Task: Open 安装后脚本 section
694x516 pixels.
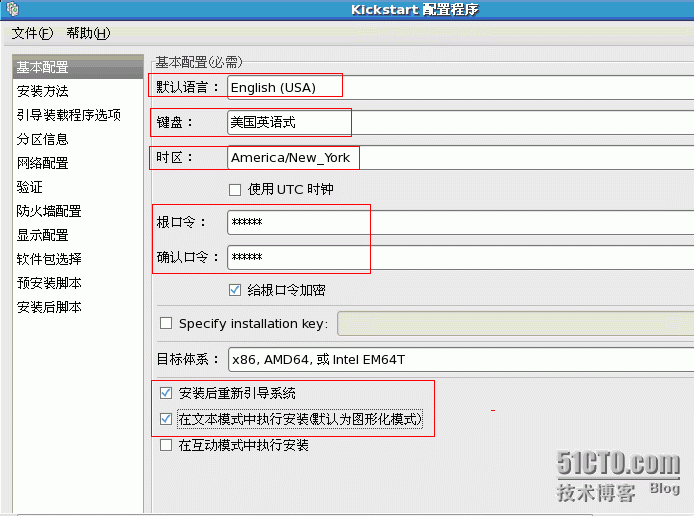Action: coord(78,307)
